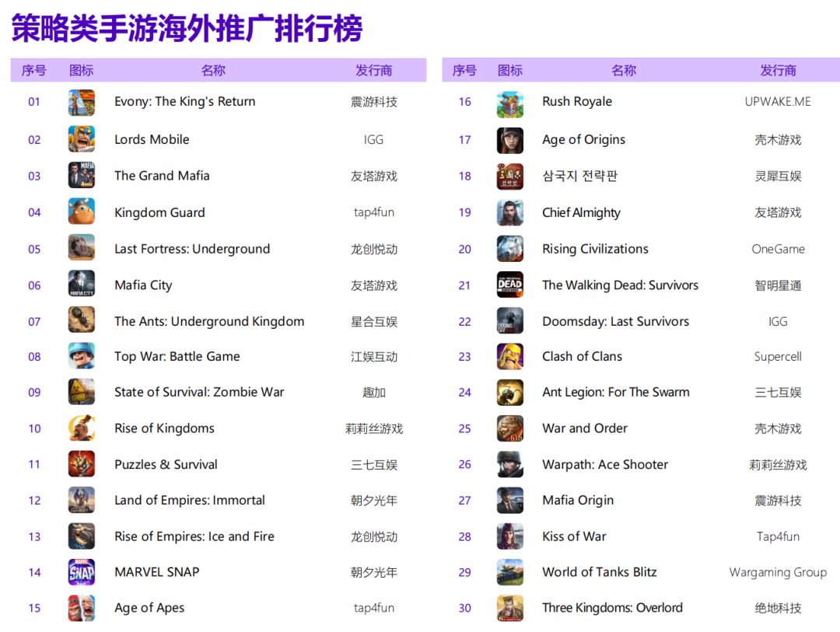This screenshot has height=632, width=840.
Task: Click publisher Supercell in row 23
Action: (778, 356)
